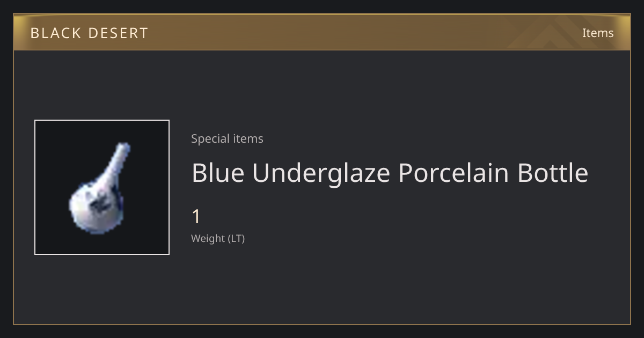Click the Weight (LT) label
Image resolution: width=644 pixels, height=338 pixels.
coord(218,238)
